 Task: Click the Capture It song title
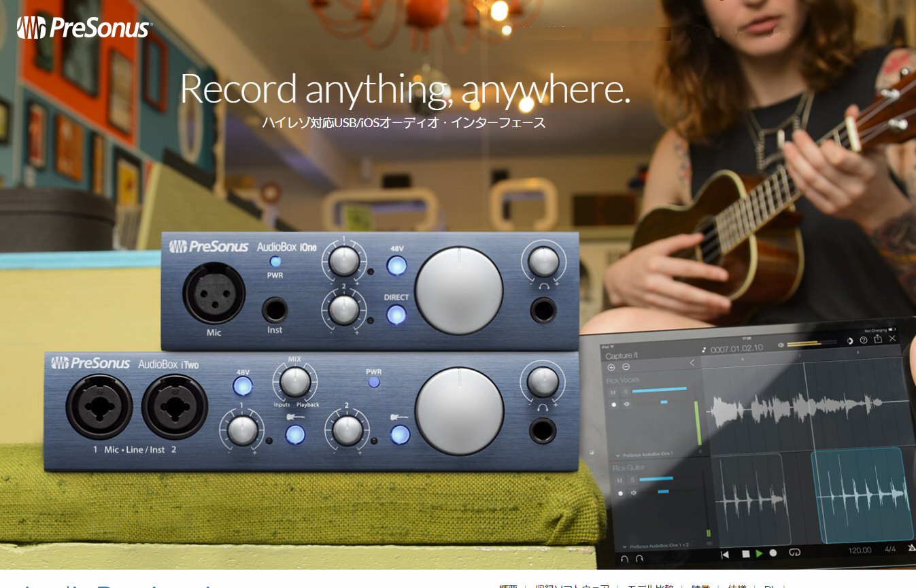[622, 356]
